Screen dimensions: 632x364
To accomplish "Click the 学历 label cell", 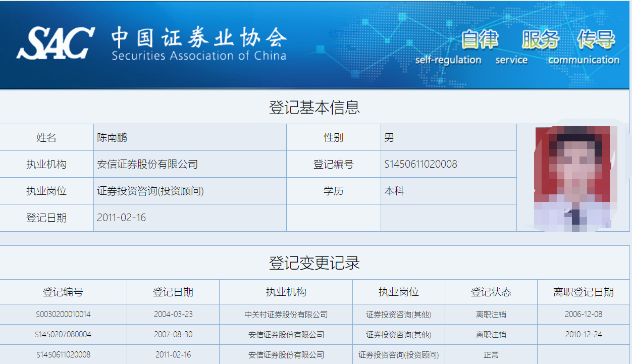I will [334, 191].
